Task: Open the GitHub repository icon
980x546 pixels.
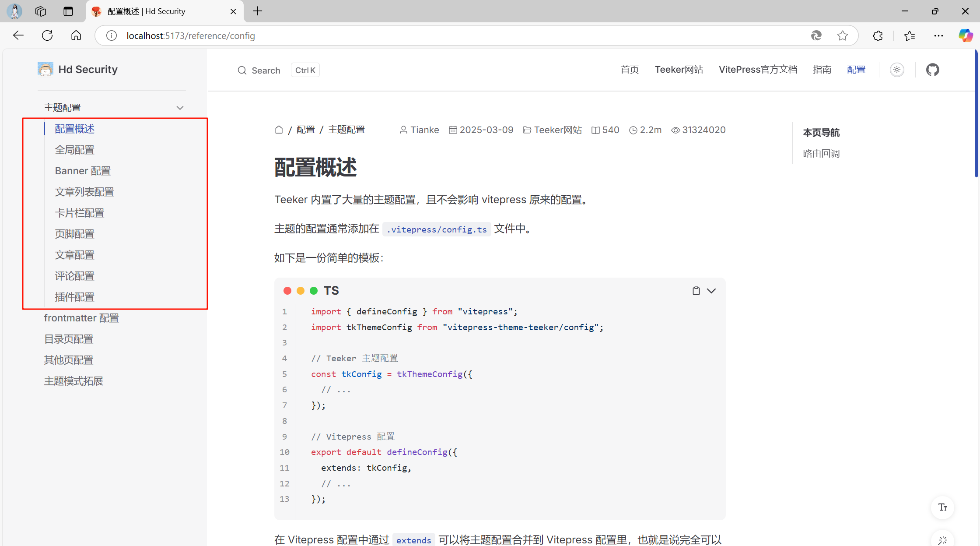Action: pos(932,70)
